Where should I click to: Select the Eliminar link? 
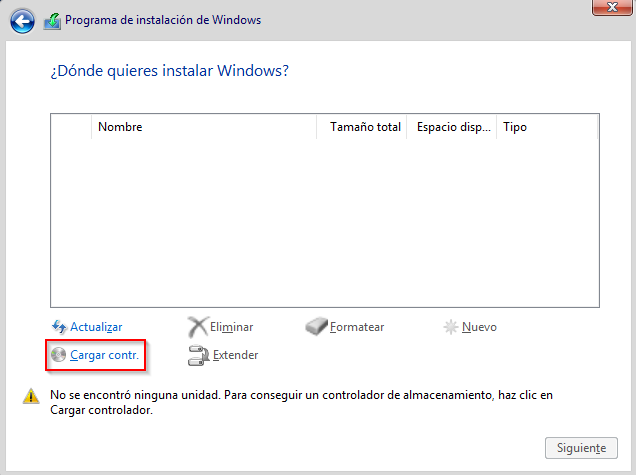pyautogui.click(x=231, y=327)
